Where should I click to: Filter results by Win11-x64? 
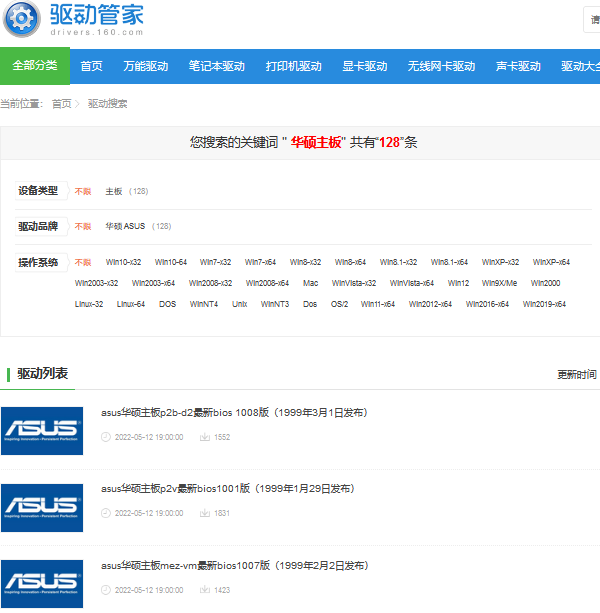click(x=378, y=304)
